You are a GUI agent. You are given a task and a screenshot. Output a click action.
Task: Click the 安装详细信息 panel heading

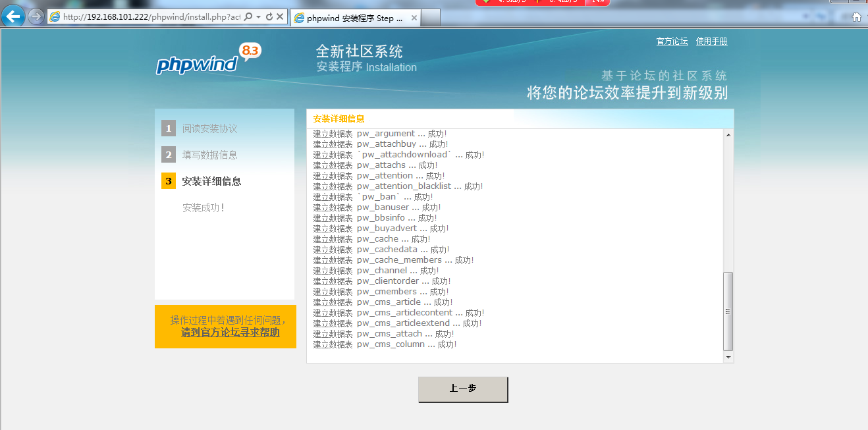coord(339,119)
